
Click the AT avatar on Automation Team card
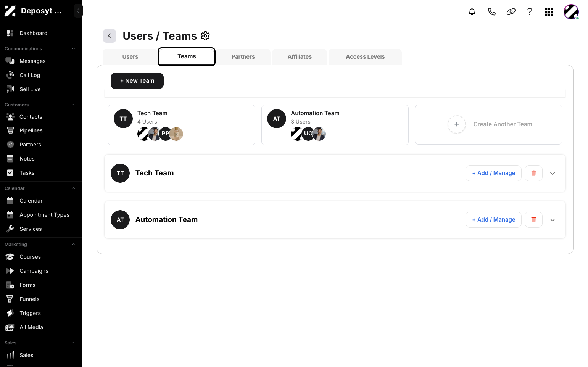pos(277,119)
